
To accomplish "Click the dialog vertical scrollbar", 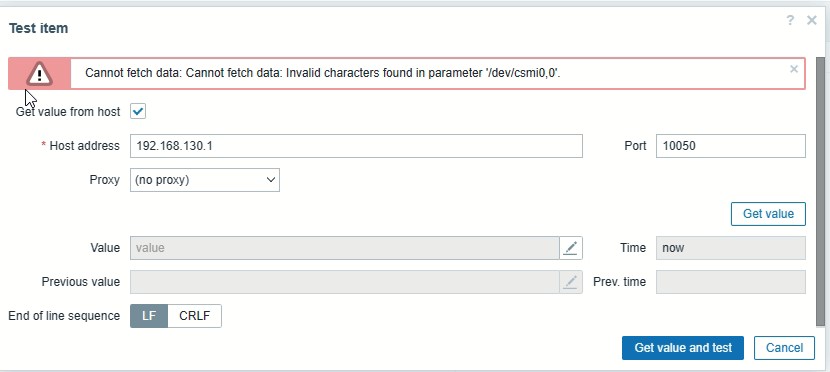I will coord(820,190).
